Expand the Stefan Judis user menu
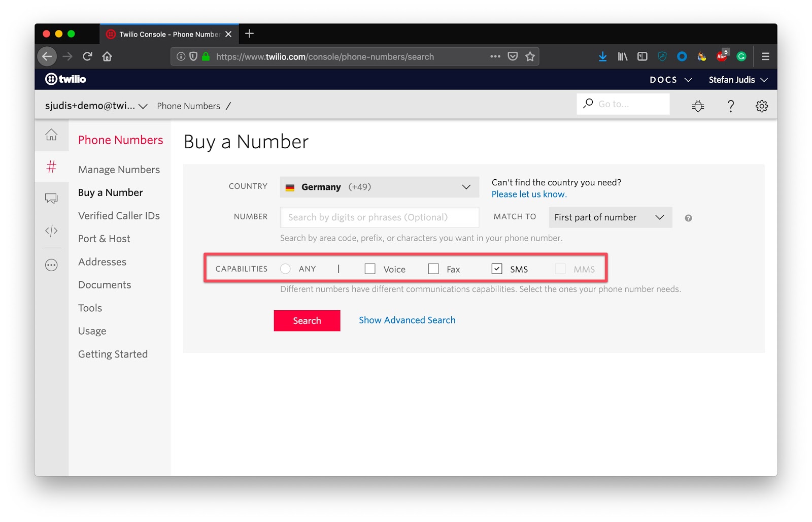This screenshot has width=812, height=522. click(x=738, y=80)
